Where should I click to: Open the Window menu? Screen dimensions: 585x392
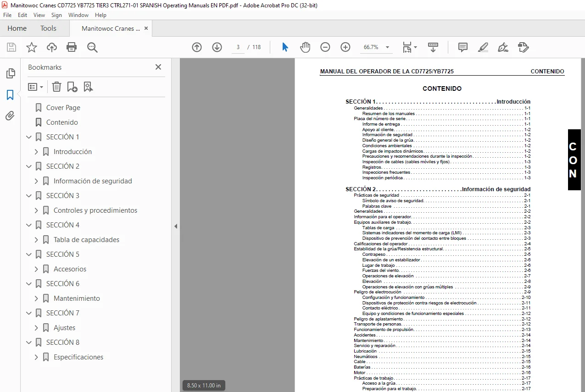(78, 15)
